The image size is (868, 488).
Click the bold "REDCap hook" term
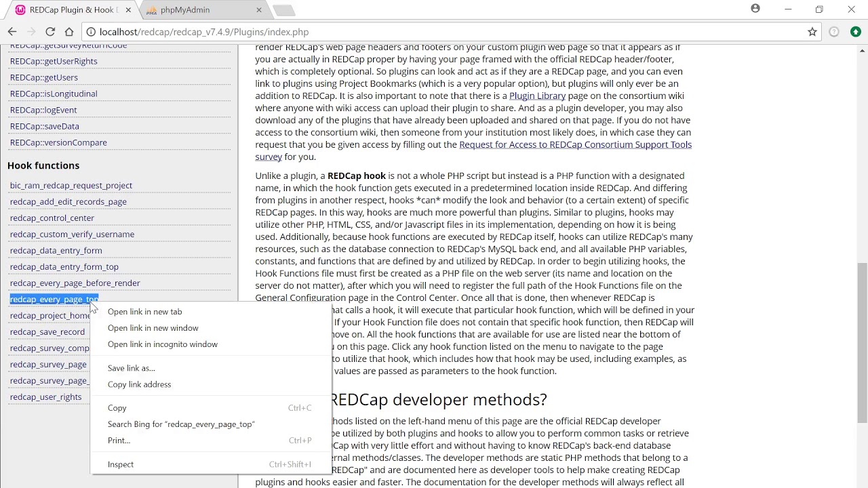[x=357, y=176]
